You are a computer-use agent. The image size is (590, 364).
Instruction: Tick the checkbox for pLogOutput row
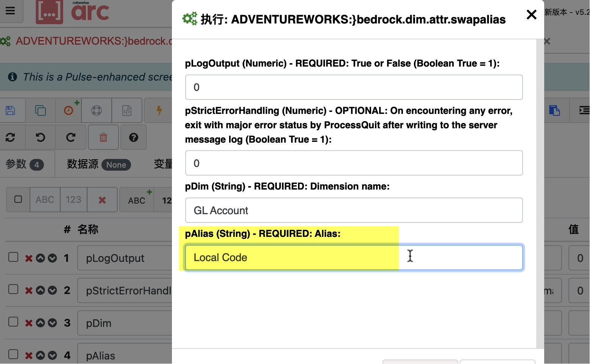coord(13,257)
